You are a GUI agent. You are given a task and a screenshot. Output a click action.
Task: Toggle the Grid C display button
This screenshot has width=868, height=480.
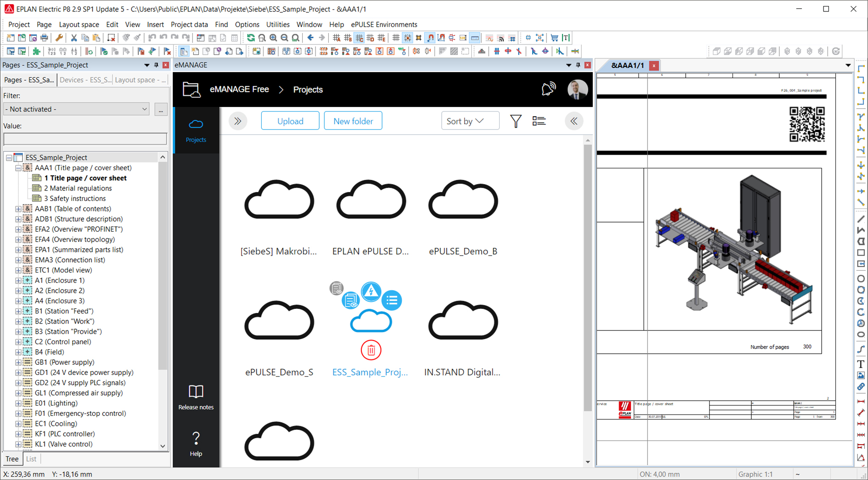pos(359,38)
